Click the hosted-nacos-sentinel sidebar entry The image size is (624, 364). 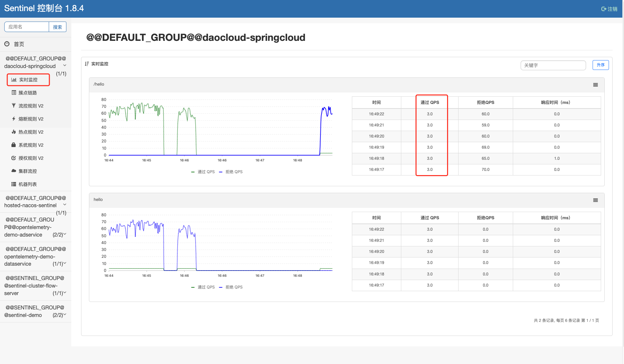pyautogui.click(x=35, y=202)
